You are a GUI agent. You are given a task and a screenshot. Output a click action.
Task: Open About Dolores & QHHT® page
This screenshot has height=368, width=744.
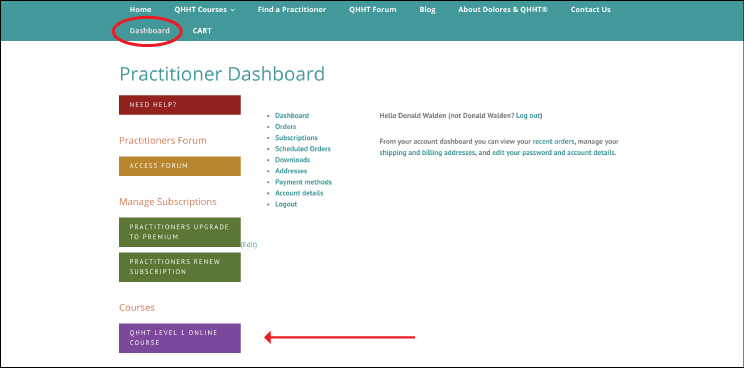click(x=503, y=9)
